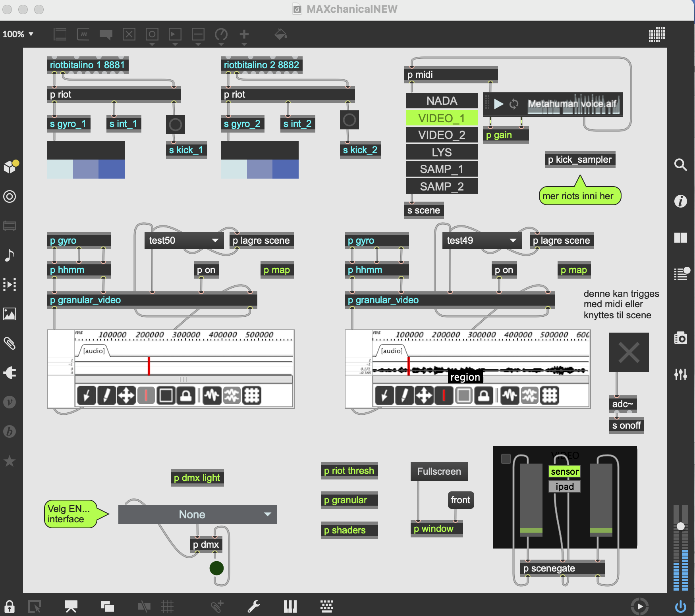Take a snapshot with the camera icon
The width and height of the screenshot is (695, 616).
point(680,338)
